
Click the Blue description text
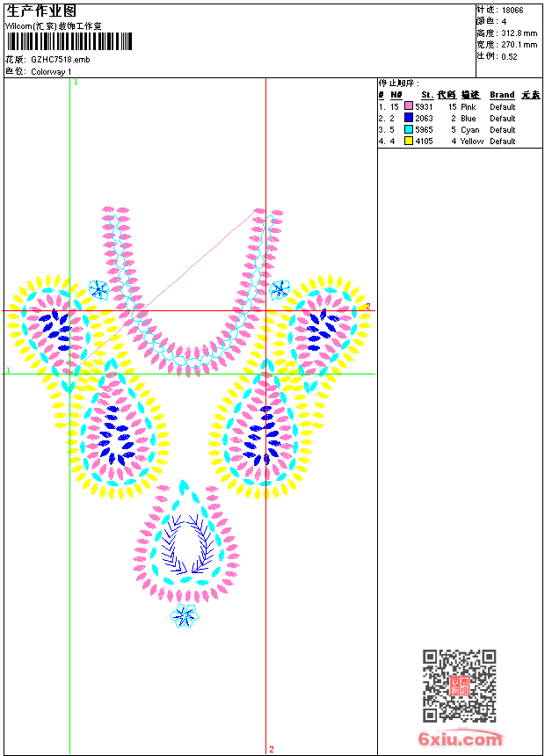pos(469,119)
